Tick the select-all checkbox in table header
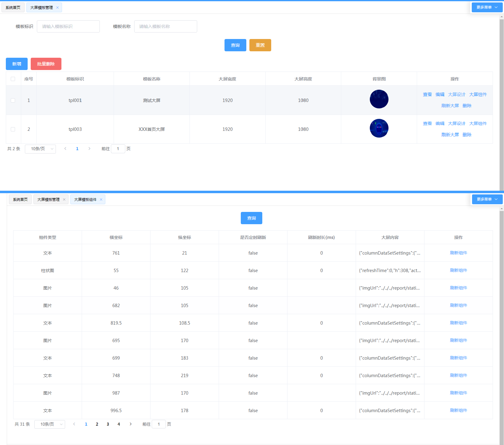Screen dimensions: 504x445 pos(13,79)
